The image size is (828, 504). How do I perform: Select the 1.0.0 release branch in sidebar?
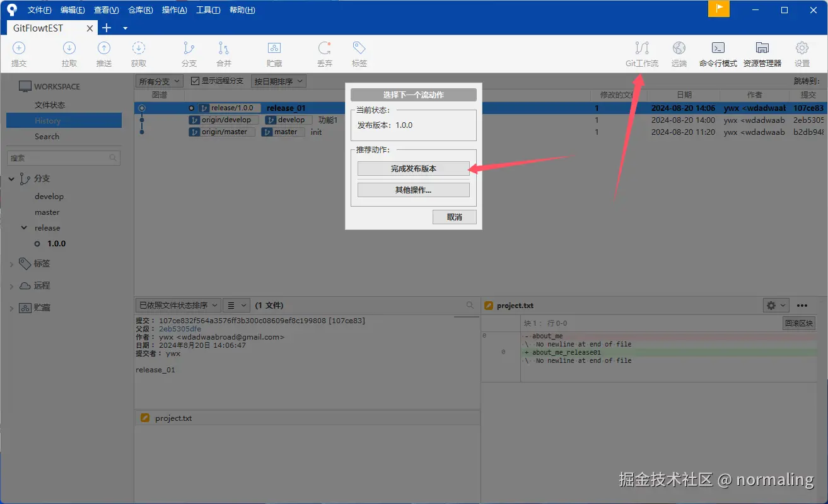(x=57, y=244)
